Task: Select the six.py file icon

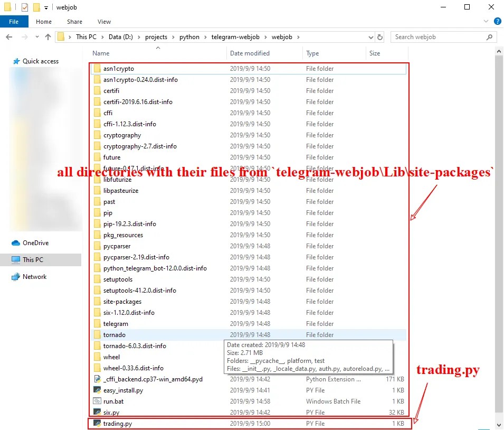Action: coord(97,412)
